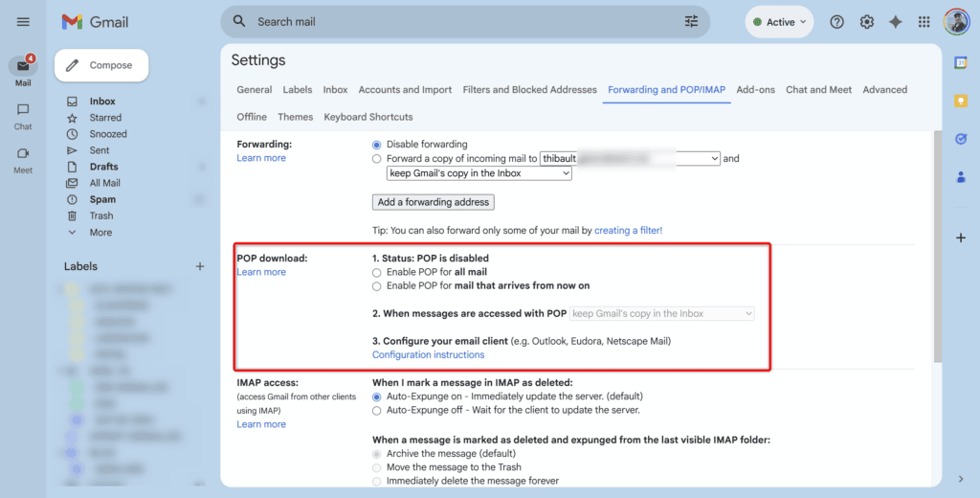Image resolution: width=980 pixels, height=498 pixels.
Task: Switch to Keyboard Shortcuts tab
Action: [x=368, y=117]
